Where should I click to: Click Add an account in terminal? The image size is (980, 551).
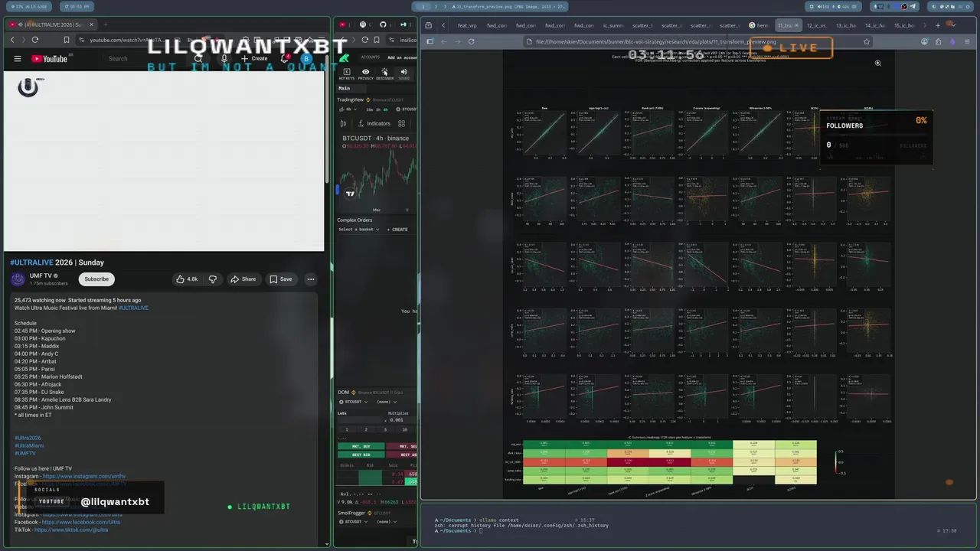pos(402,57)
